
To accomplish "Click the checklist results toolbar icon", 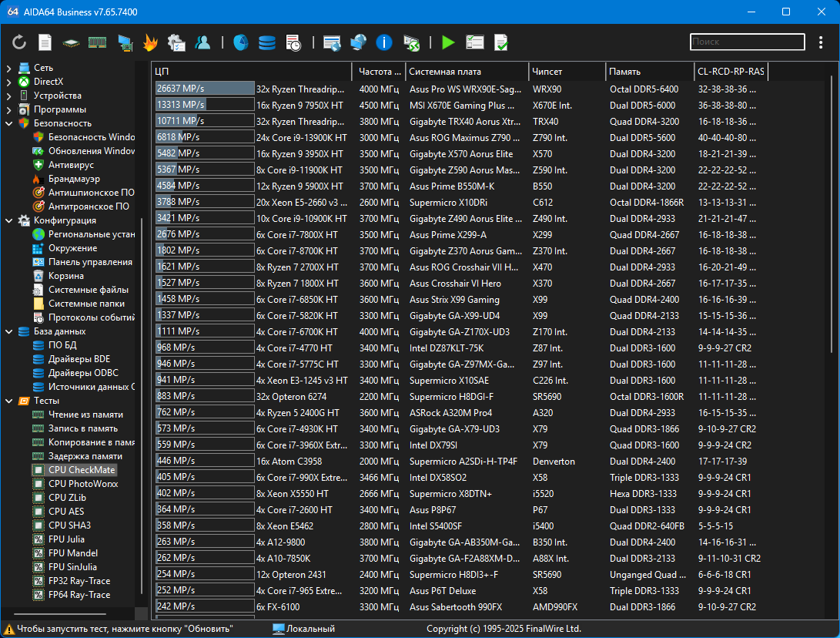I will point(474,42).
